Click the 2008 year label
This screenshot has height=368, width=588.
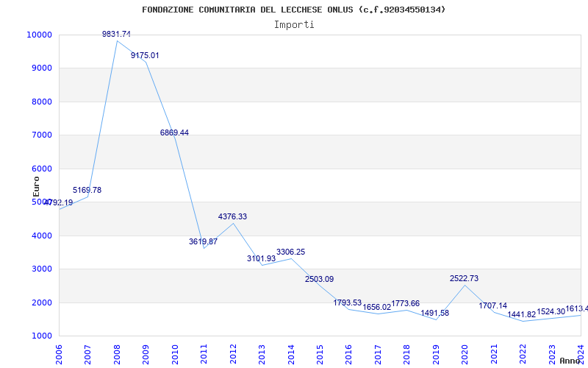(117, 354)
